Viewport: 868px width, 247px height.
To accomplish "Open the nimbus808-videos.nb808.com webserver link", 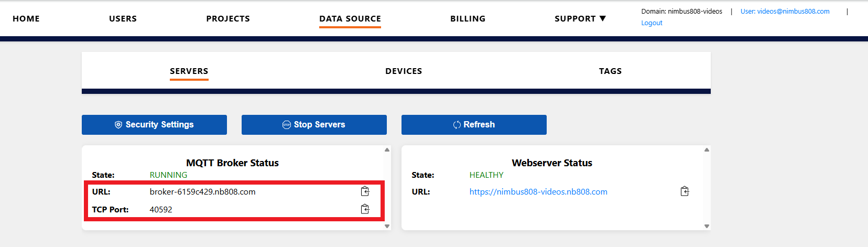I will 538,192.
